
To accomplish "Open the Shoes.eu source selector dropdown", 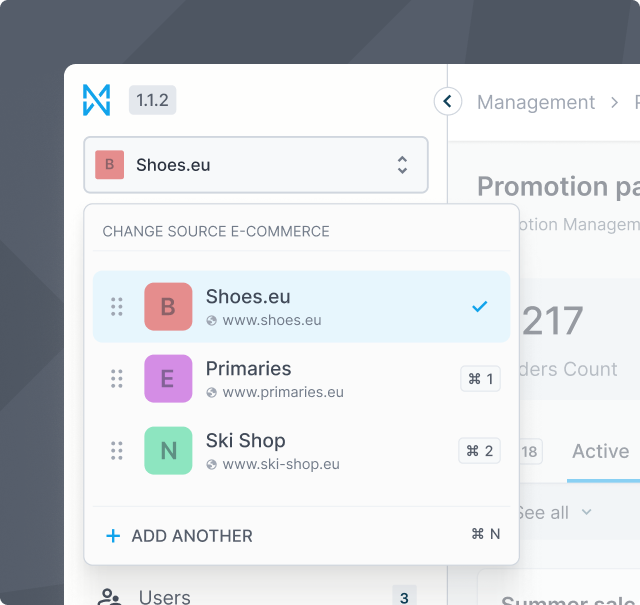I will (x=255, y=165).
